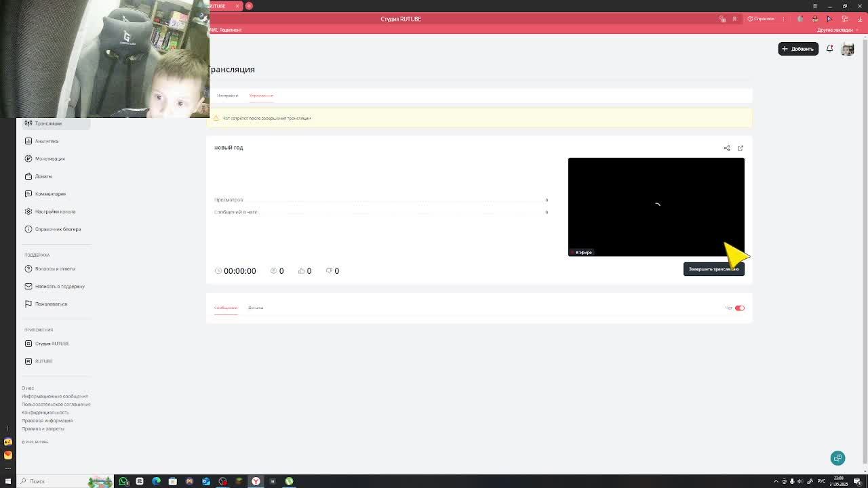Image resolution: width=868 pixels, height=488 pixels.
Task: Switch to the Настройки tab
Action: [228, 96]
